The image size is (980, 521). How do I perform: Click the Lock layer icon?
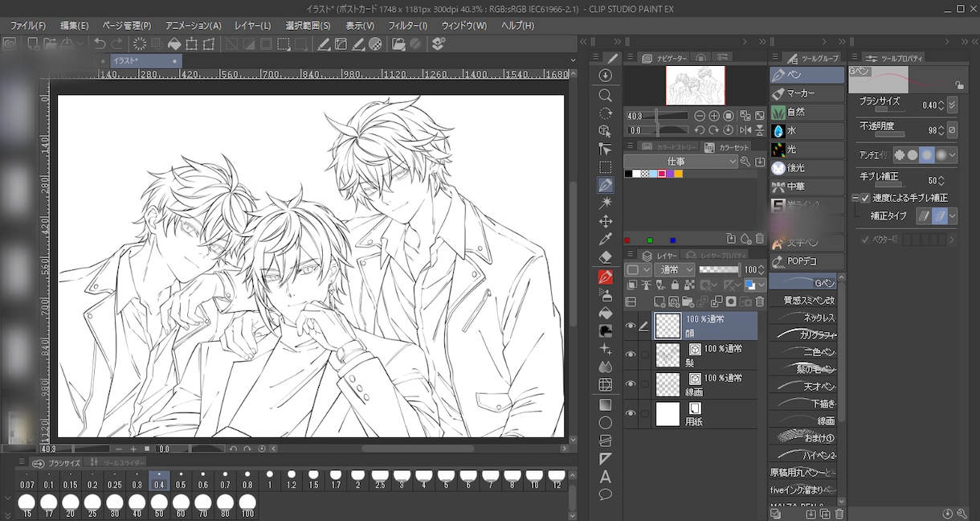(675, 285)
